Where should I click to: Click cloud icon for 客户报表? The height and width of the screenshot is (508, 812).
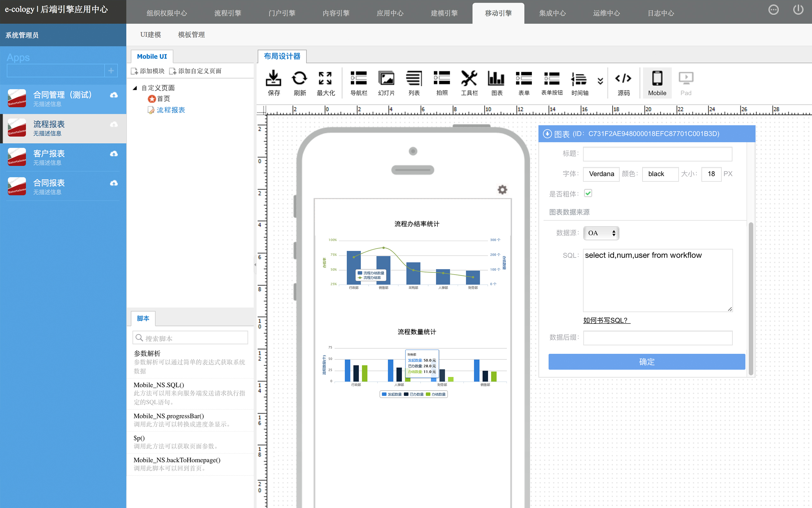(114, 154)
